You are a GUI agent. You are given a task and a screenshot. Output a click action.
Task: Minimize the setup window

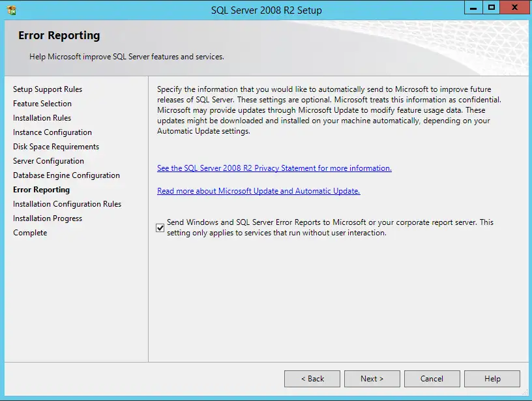[473, 8]
